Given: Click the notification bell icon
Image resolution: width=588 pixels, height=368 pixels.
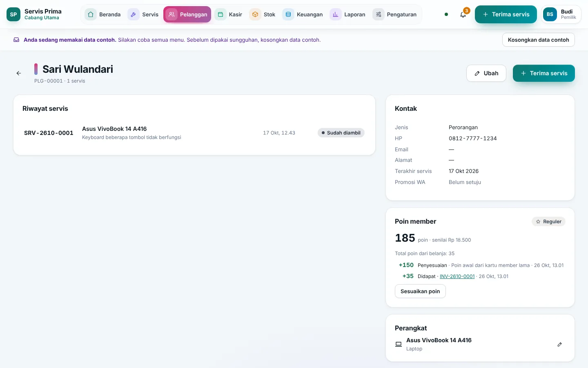Looking at the screenshot, I should [463, 15].
